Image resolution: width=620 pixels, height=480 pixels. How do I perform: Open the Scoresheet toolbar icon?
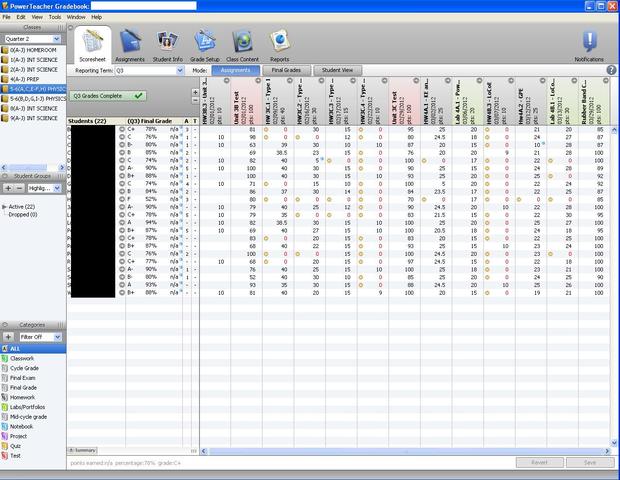click(92, 45)
